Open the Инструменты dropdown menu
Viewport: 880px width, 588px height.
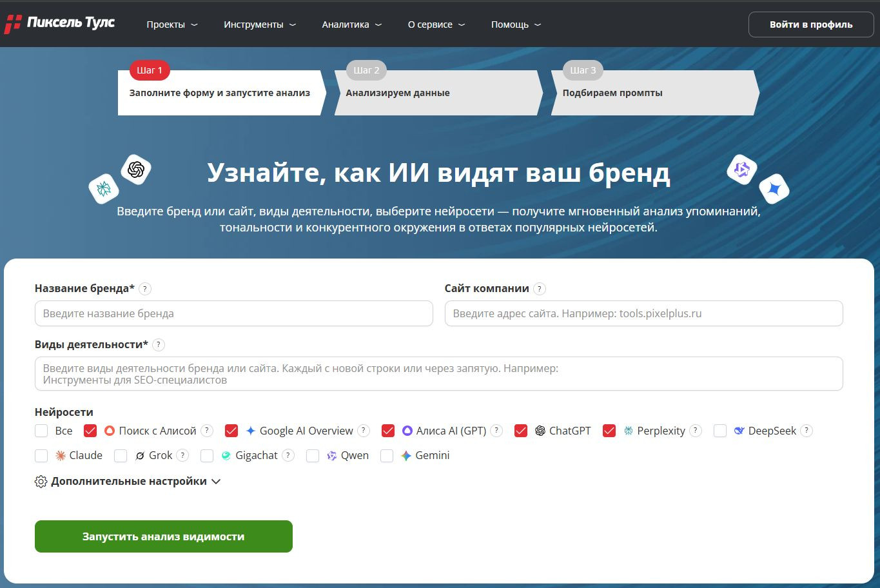tap(260, 24)
